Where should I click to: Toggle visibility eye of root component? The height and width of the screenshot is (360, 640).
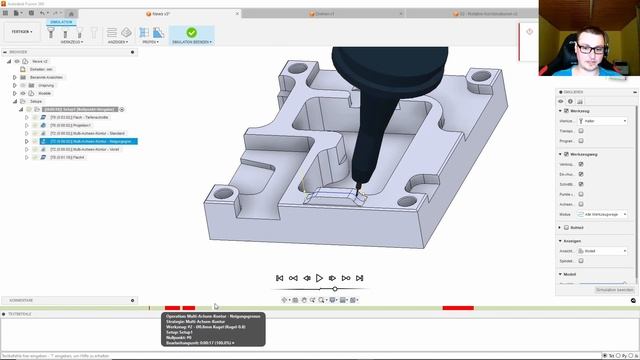click(x=17, y=61)
